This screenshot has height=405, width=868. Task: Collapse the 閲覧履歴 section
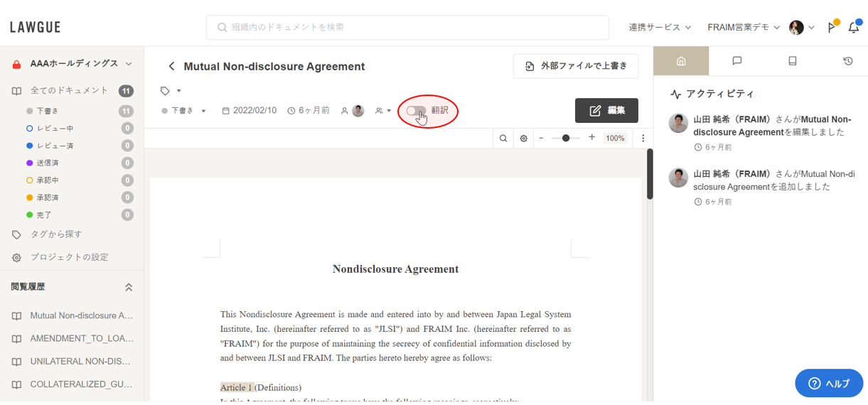coord(129,287)
